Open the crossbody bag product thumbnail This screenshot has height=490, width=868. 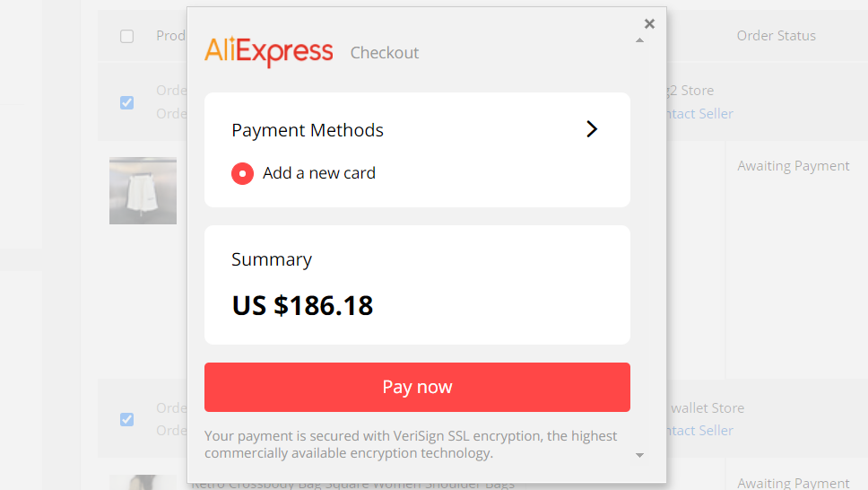(x=143, y=482)
